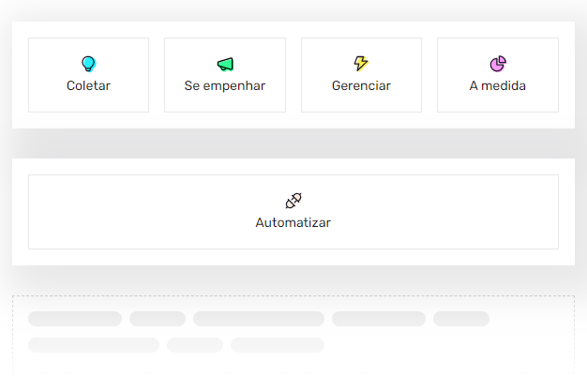Click the second short pill in the top row
Image resolution: width=587 pixels, height=392 pixels.
tap(158, 319)
